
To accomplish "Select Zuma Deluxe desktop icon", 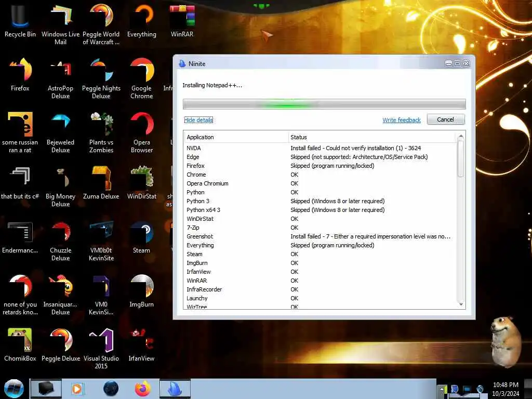I will click(x=101, y=183).
